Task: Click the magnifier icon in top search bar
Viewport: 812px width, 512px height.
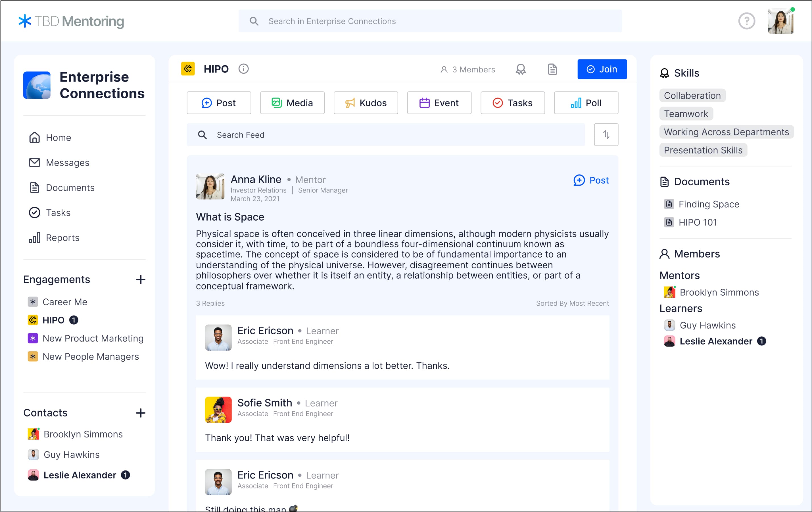Action: [x=254, y=21]
